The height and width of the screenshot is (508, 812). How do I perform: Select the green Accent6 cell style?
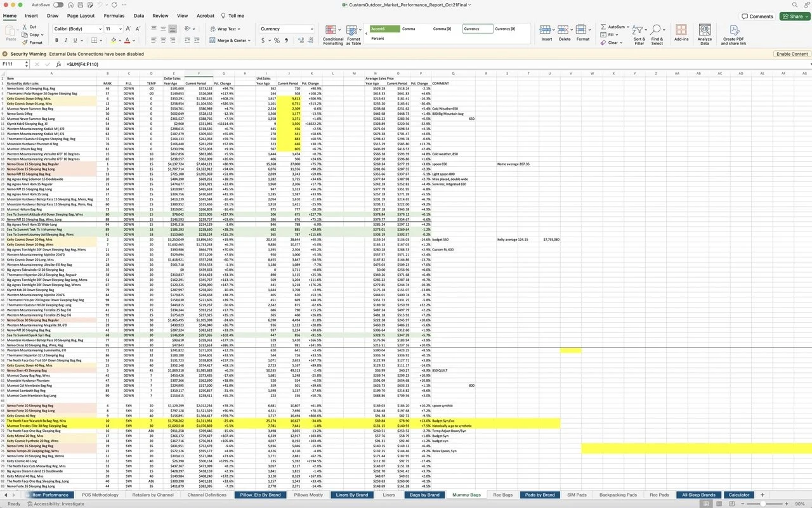(385, 29)
